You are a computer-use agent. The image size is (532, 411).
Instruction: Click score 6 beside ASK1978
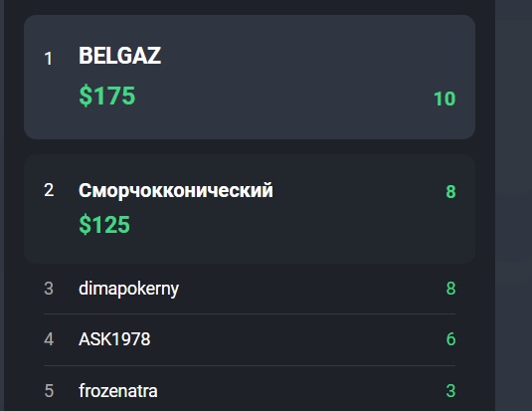(x=450, y=339)
